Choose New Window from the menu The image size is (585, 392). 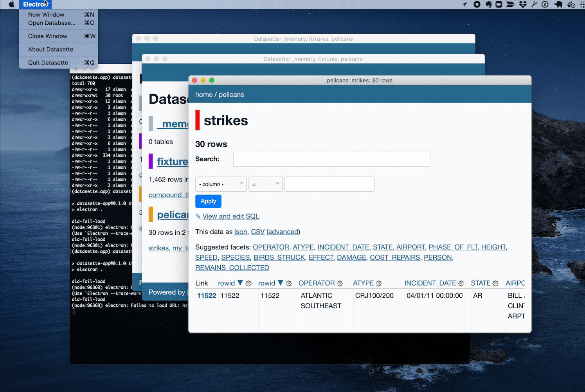(59, 14)
